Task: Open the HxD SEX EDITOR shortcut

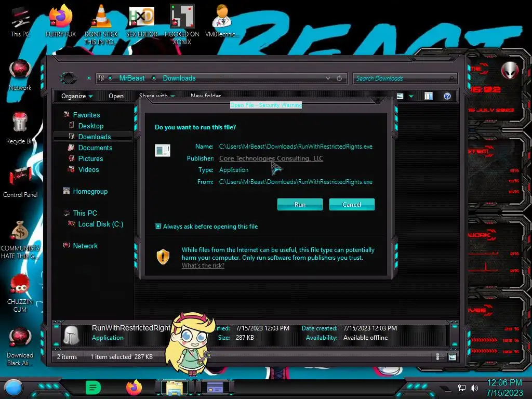Action: coord(142,21)
